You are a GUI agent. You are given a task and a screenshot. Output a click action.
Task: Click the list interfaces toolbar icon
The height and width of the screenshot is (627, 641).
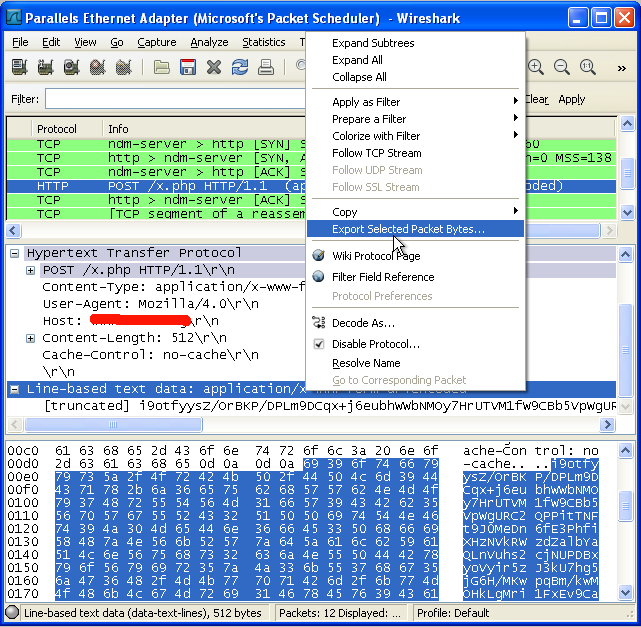pyautogui.click(x=19, y=67)
